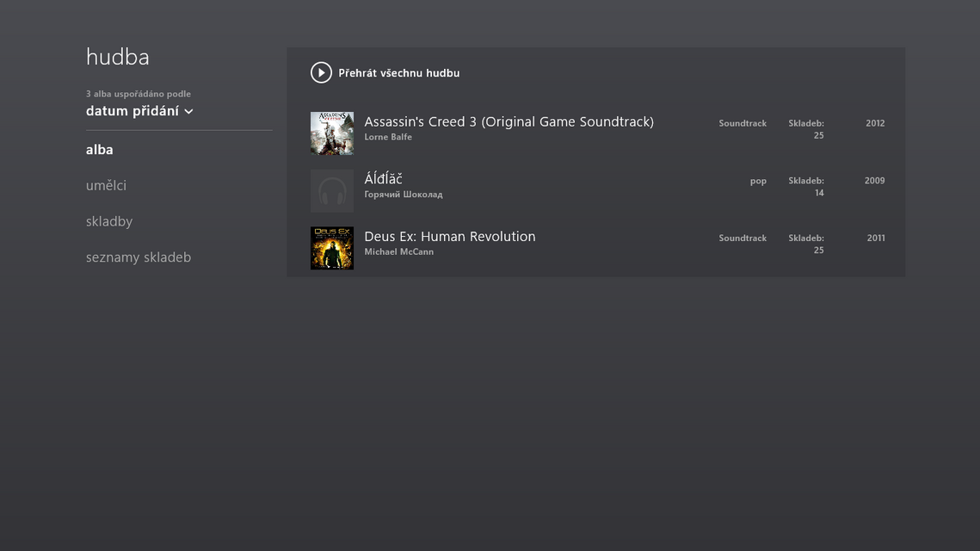Select Assassin's Creed 3 (Original Game Soundtrack) title
Screen dimensions: 980x551
coord(508,122)
